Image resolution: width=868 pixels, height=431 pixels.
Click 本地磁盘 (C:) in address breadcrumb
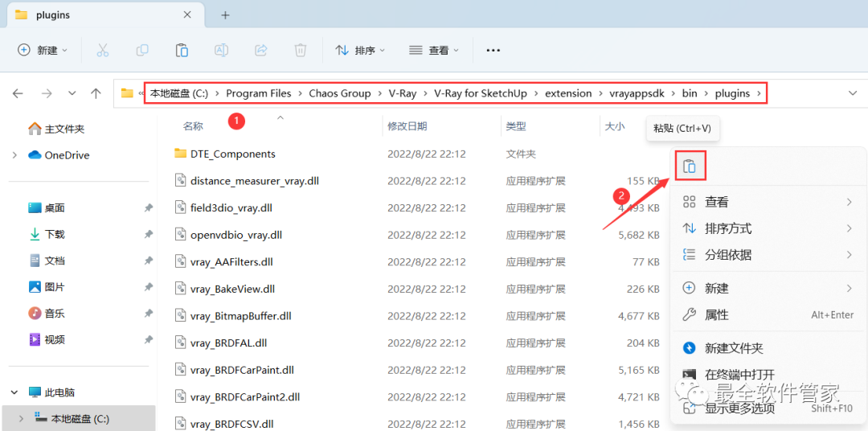(179, 93)
